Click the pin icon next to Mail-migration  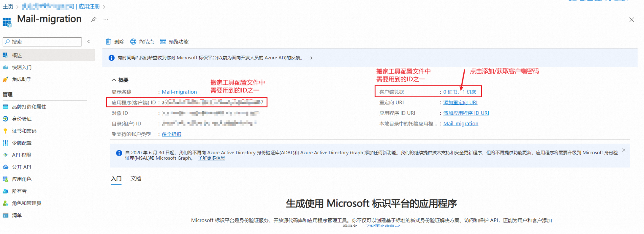click(94, 20)
